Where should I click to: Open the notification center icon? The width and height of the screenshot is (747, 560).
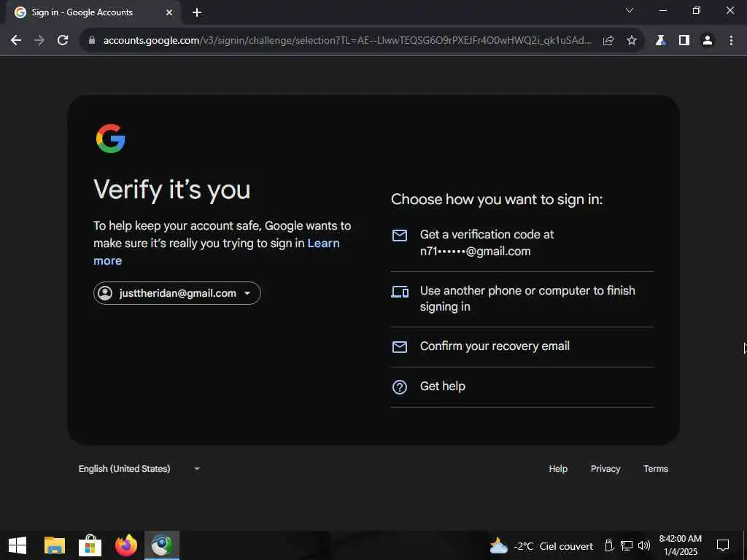pos(723,545)
